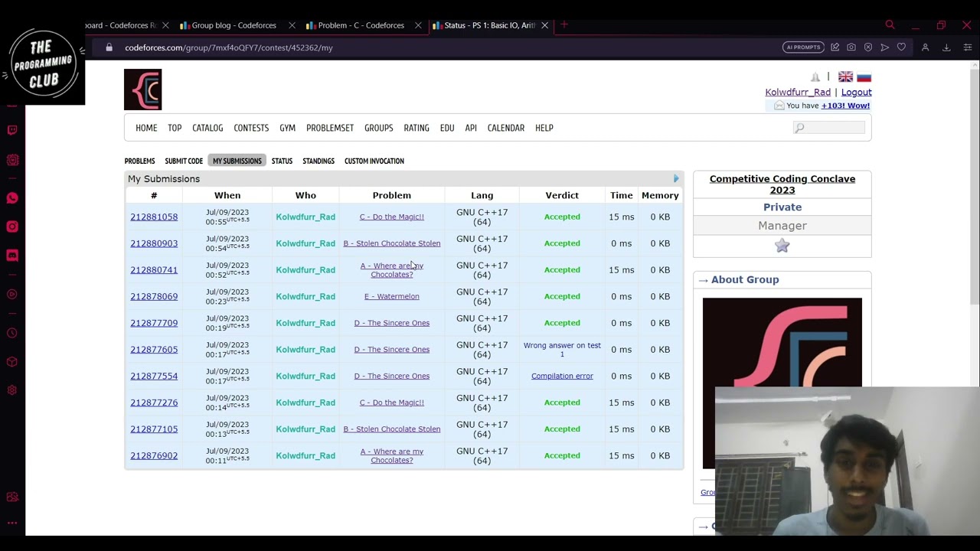
Task: Open the PROBLEMSET menu item
Action: (x=330, y=128)
